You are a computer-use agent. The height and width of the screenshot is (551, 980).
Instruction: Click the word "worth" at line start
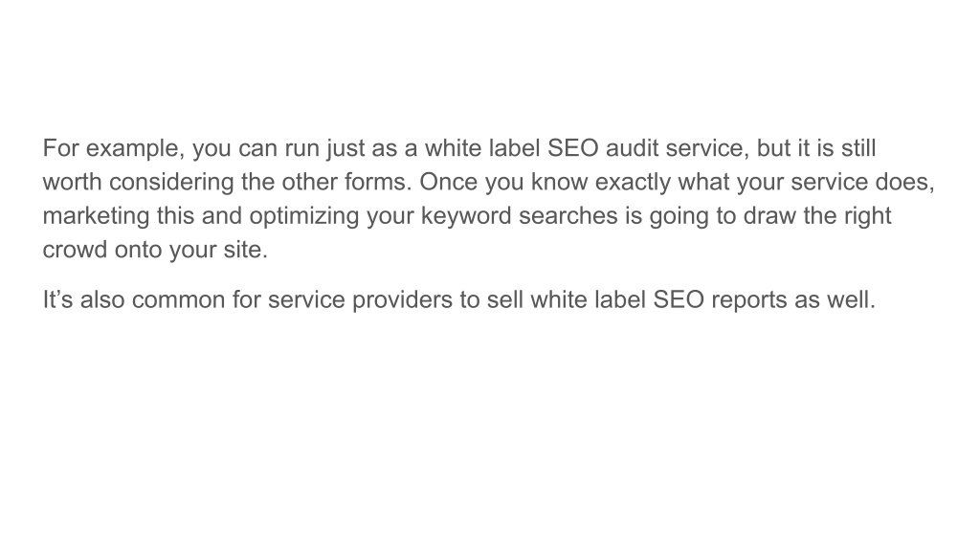[72, 183]
